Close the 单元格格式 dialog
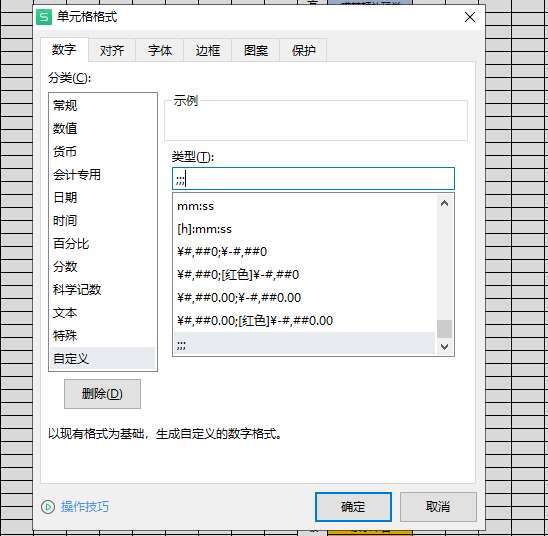 tap(470, 17)
